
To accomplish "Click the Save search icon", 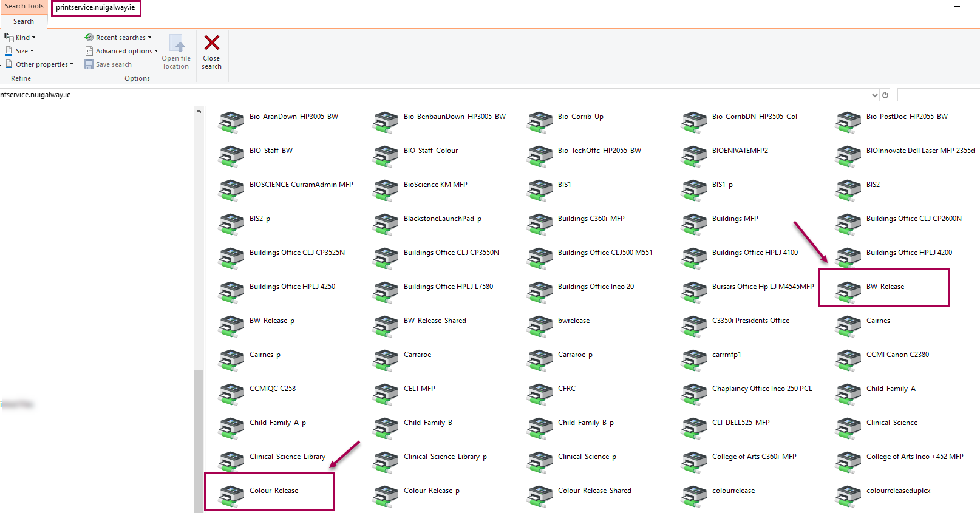I will [x=89, y=64].
